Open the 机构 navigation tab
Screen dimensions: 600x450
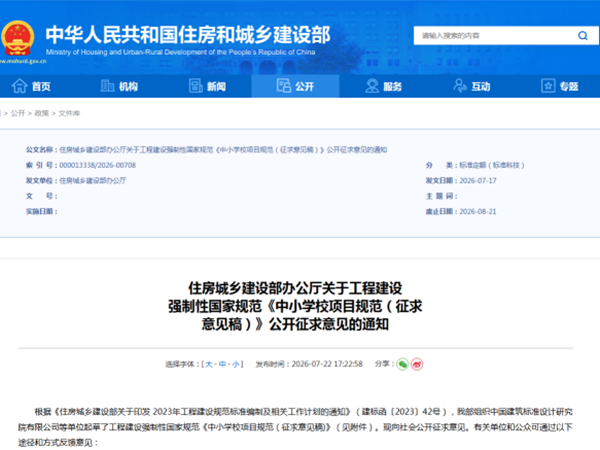point(128,86)
